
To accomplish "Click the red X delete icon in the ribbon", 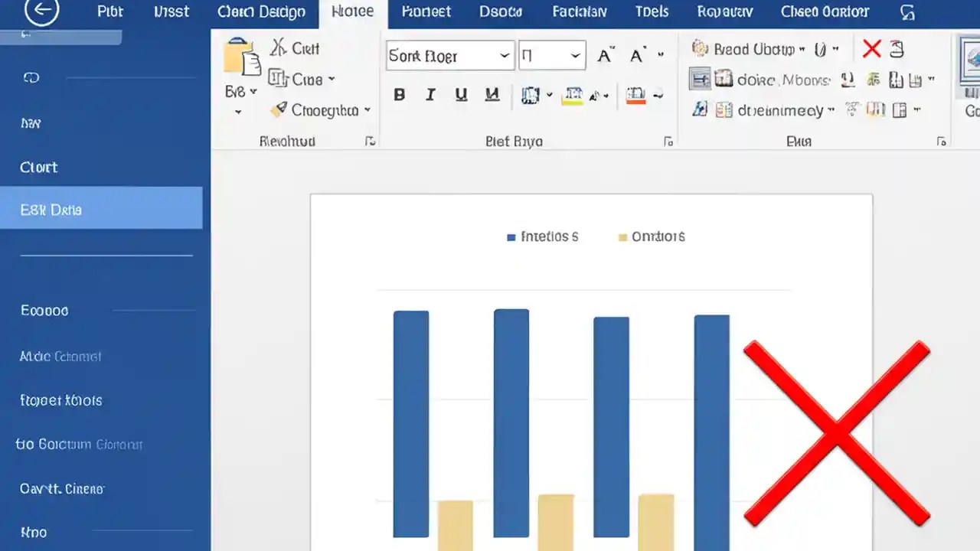I will pyautogui.click(x=872, y=48).
